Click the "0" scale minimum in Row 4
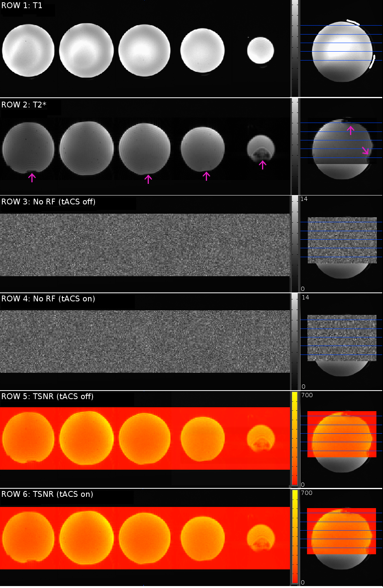Image resolution: width=383 pixels, height=588 pixels. coord(304,387)
